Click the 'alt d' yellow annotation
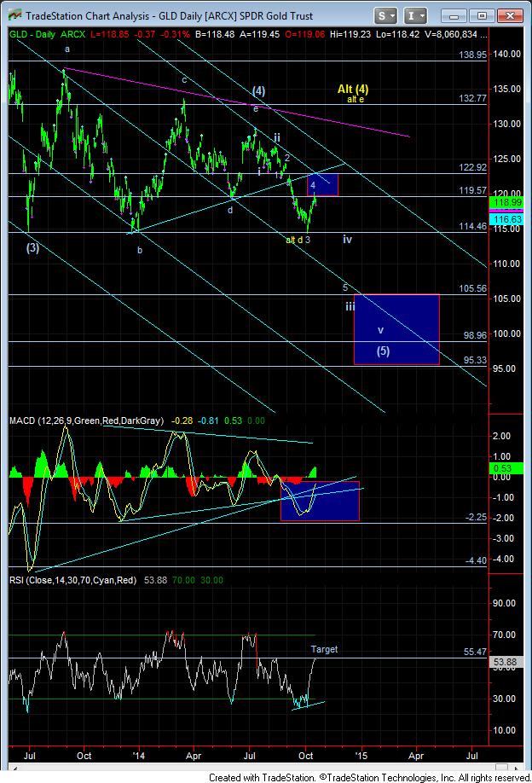 pyautogui.click(x=294, y=241)
